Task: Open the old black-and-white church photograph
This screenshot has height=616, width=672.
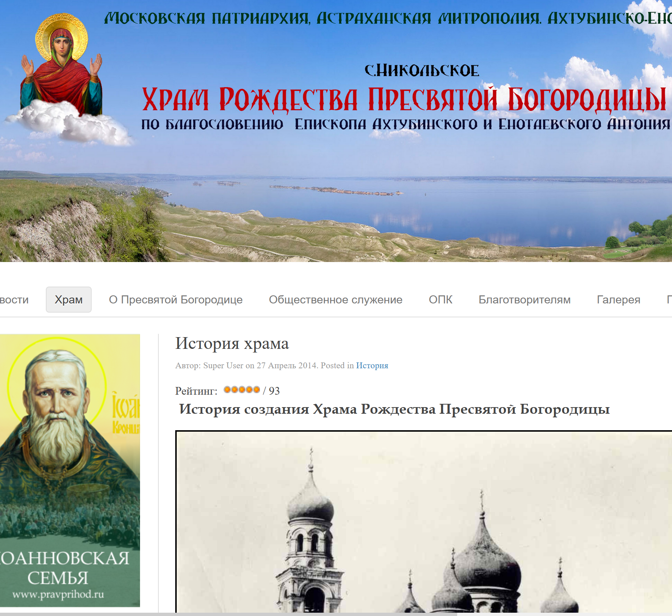Action: (x=423, y=521)
